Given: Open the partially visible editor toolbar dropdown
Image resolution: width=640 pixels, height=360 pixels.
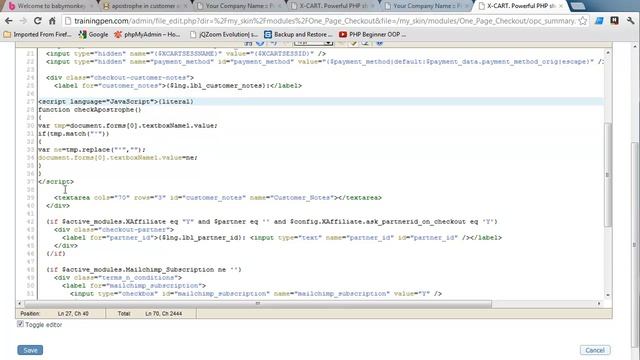Looking at the screenshot, I should click(313, 42).
